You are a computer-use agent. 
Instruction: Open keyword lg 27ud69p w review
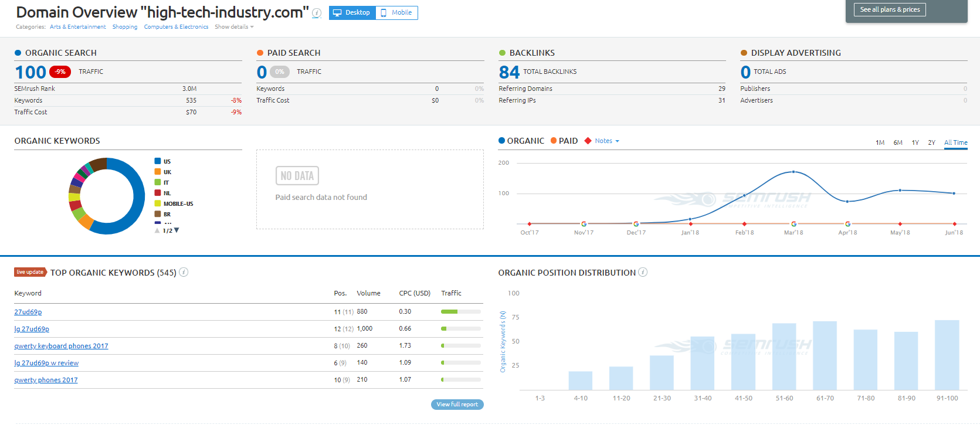pos(46,363)
